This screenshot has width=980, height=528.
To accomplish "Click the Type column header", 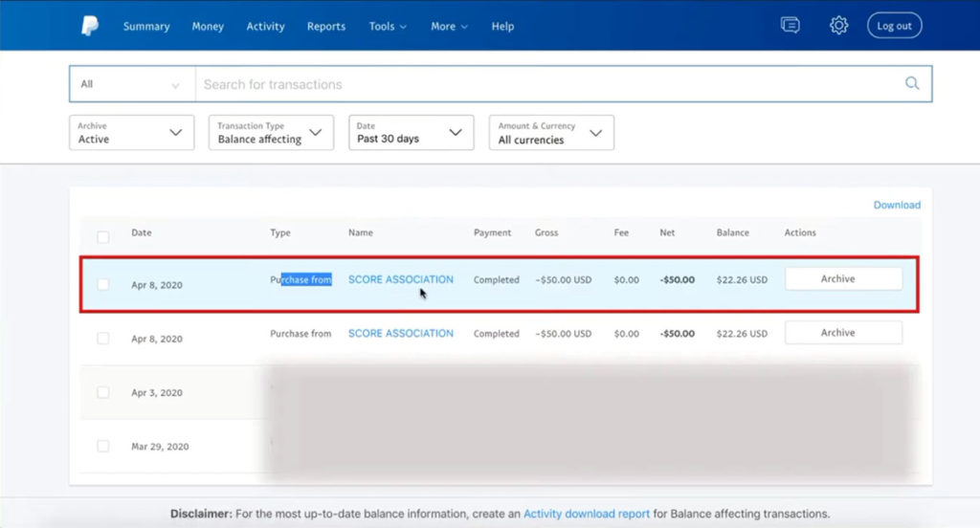I will 280,232.
